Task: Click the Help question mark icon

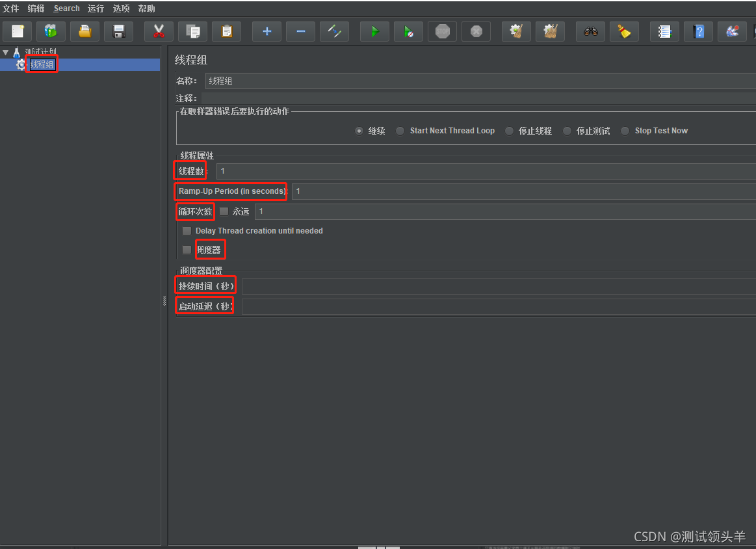Action: tap(698, 31)
